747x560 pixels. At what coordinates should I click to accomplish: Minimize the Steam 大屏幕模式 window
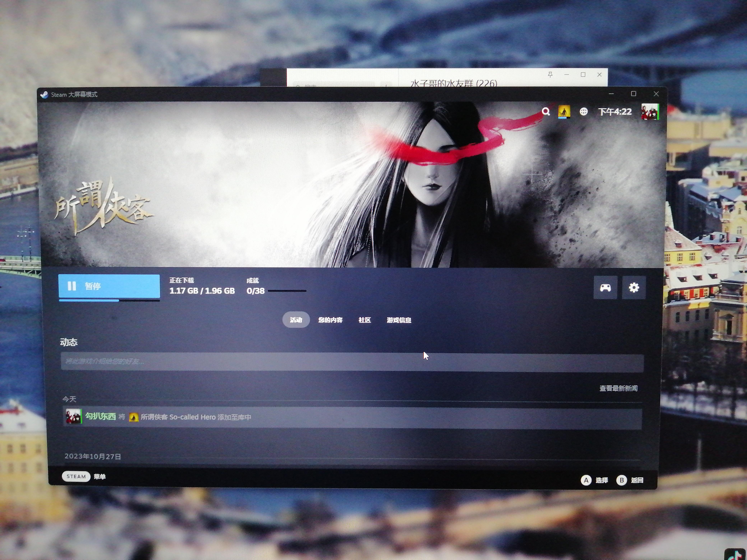tap(611, 94)
